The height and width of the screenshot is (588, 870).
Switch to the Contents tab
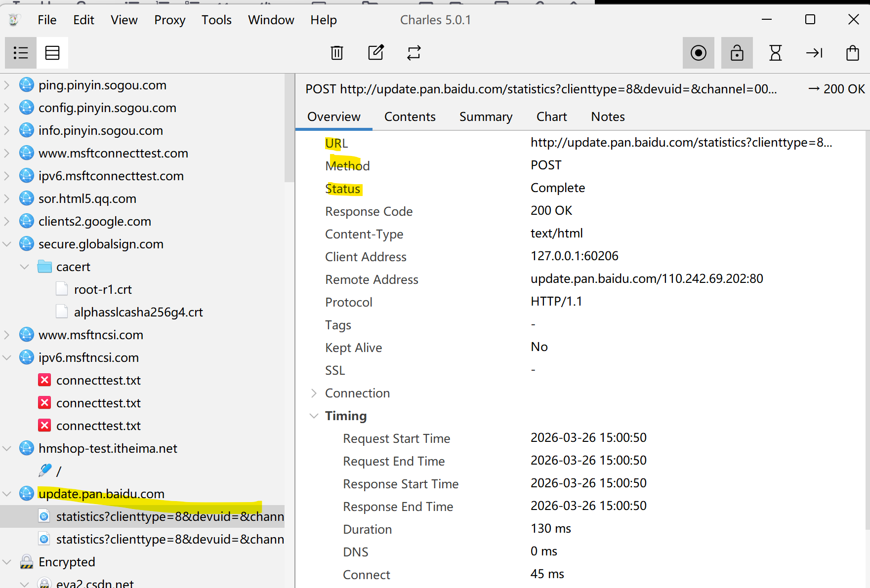(410, 117)
